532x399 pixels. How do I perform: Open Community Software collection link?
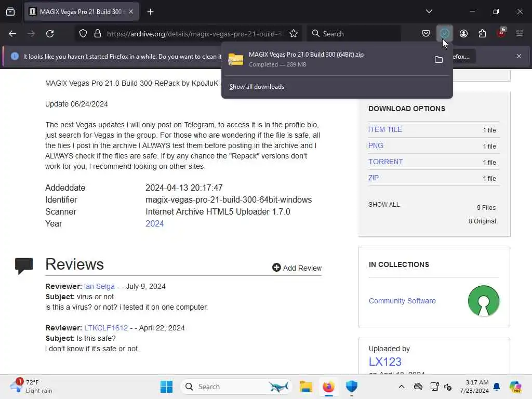402,301
